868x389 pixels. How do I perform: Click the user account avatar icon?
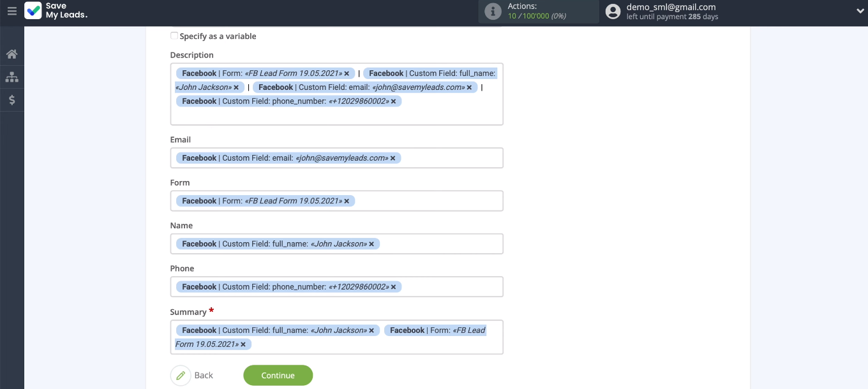[613, 11]
